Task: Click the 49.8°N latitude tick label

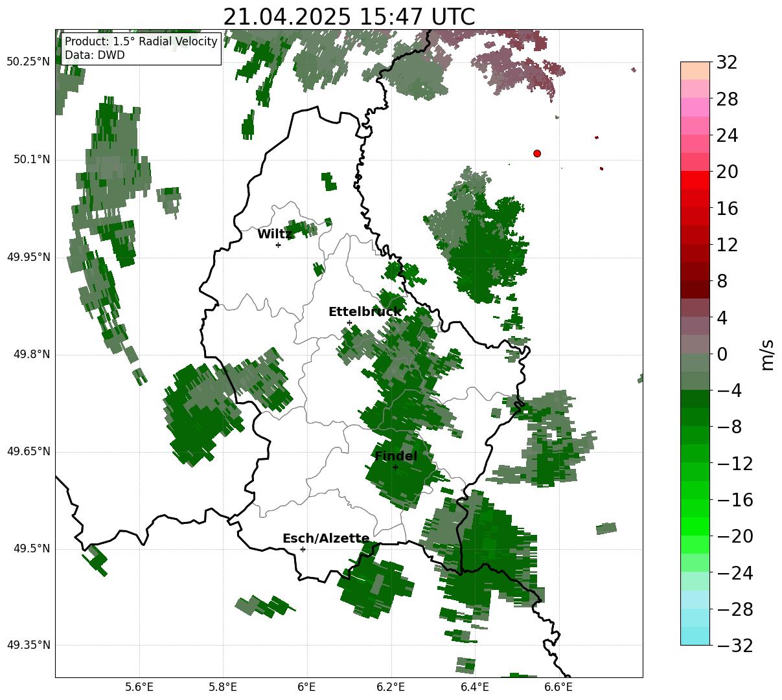Action: (32, 354)
